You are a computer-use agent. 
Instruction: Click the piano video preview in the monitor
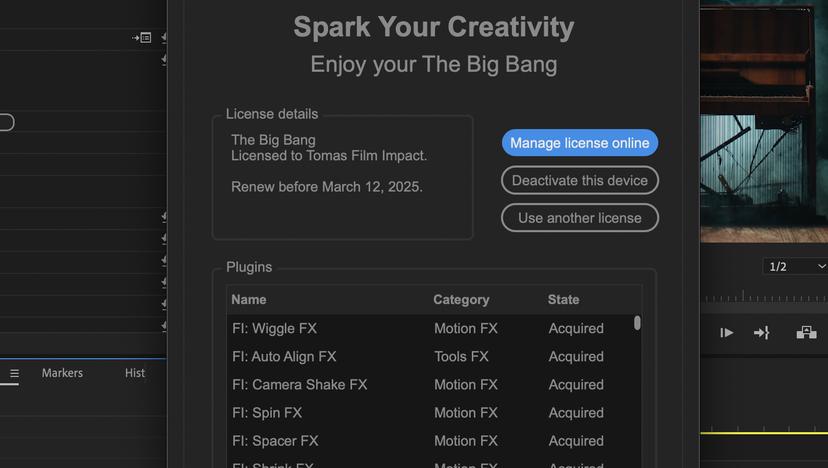click(764, 120)
